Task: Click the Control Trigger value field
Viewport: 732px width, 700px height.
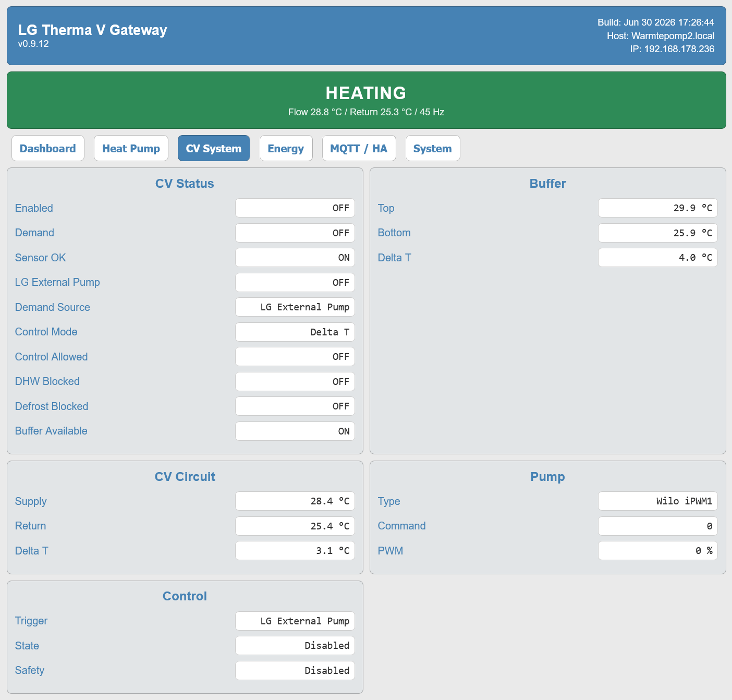Action: coord(295,621)
